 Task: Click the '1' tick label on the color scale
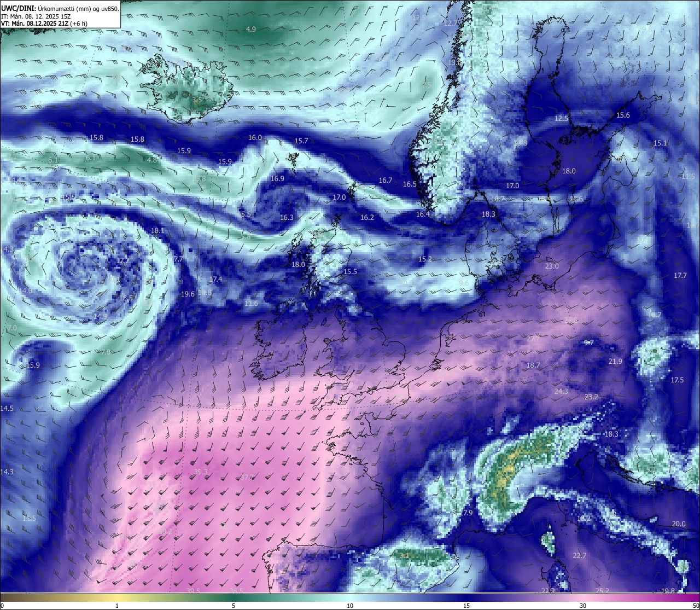pyautogui.click(x=117, y=606)
